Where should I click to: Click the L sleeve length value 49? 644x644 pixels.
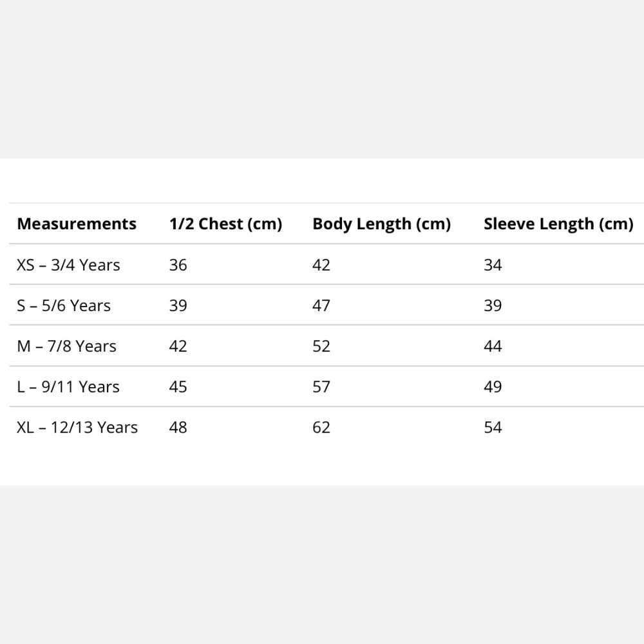tap(493, 386)
